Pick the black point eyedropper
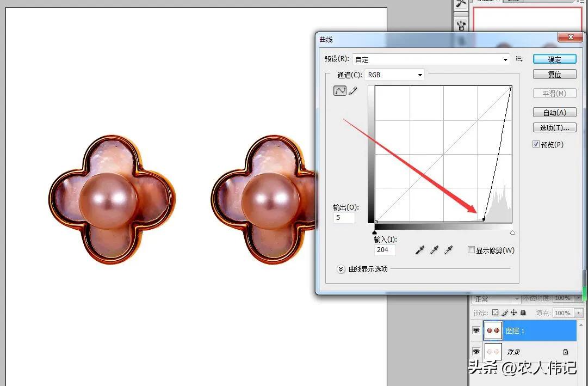The width and height of the screenshot is (588, 386). [x=420, y=250]
